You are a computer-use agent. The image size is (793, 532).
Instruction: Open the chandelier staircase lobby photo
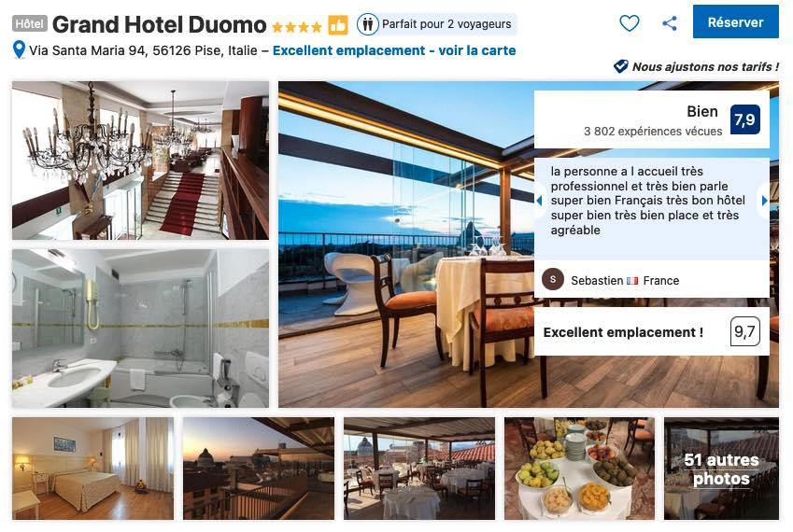point(141,161)
